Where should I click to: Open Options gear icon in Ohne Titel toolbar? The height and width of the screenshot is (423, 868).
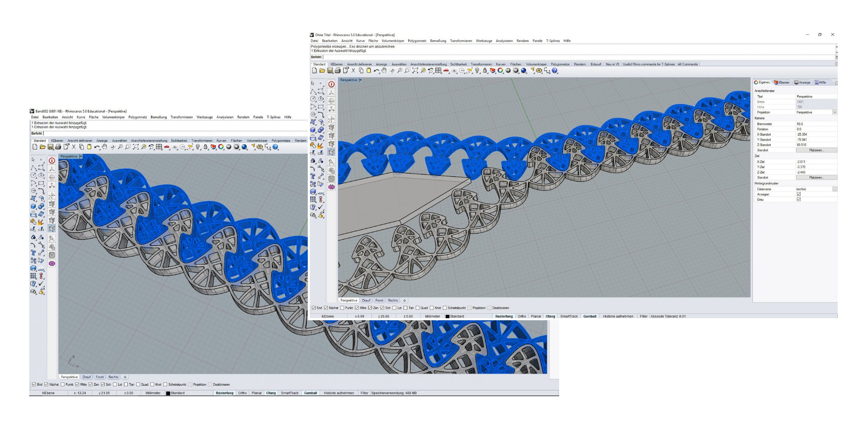(x=539, y=71)
